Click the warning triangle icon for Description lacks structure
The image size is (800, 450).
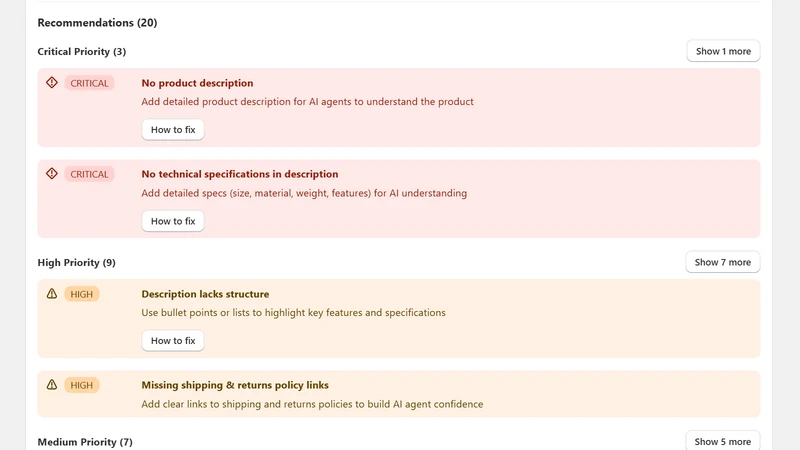tap(52, 294)
